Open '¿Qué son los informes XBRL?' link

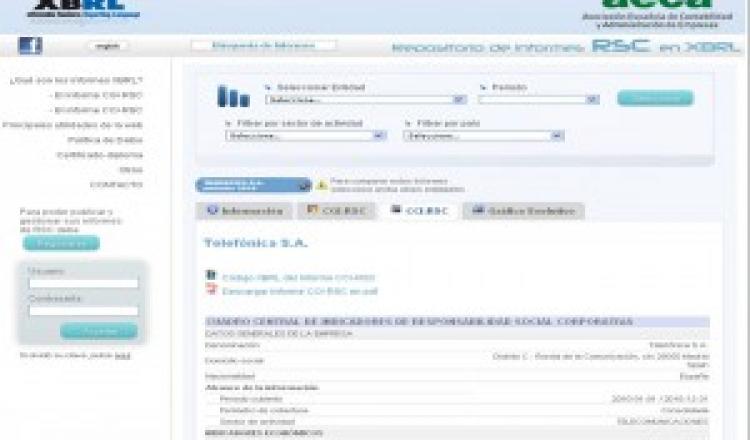click(76, 80)
